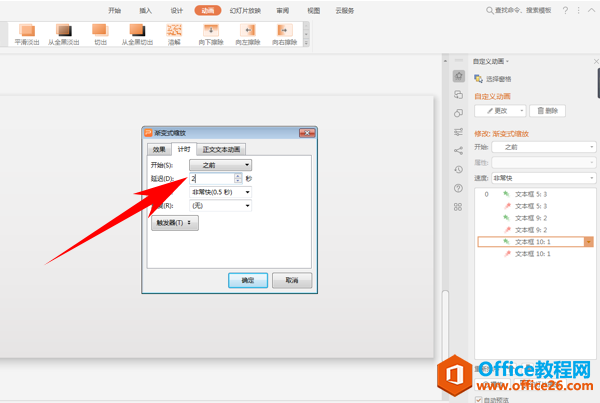
Task: Click the 取消 button in the dialog
Action: [291, 280]
